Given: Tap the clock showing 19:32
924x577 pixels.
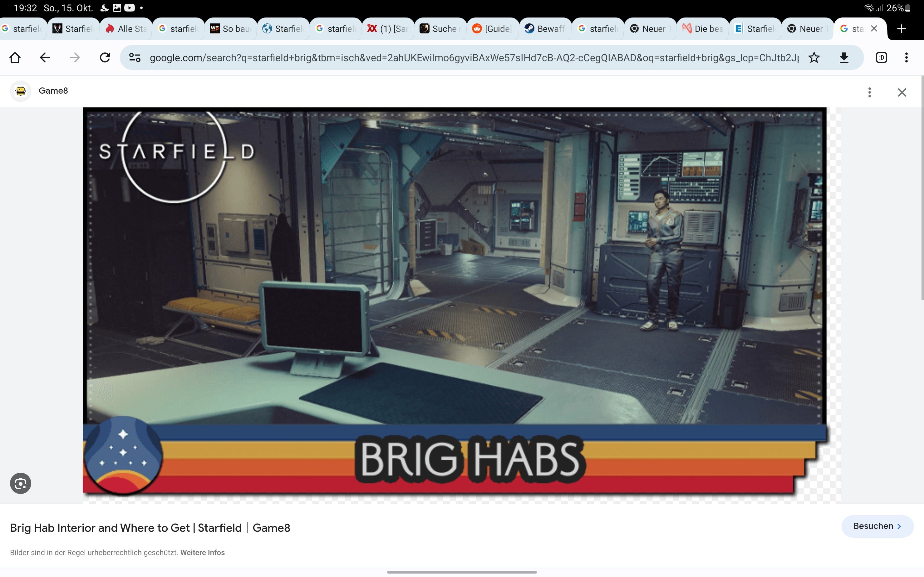Looking at the screenshot, I should [25, 7].
